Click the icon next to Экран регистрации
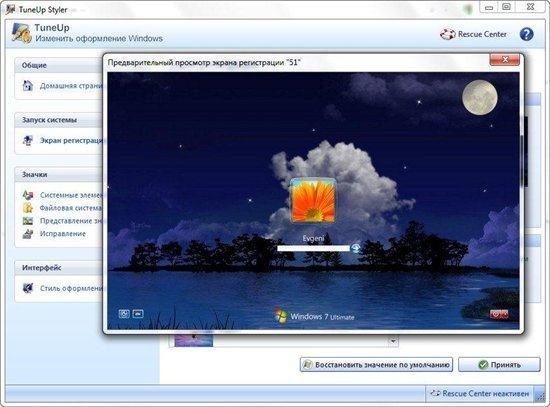The width and height of the screenshot is (550, 407). click(28, 140)
